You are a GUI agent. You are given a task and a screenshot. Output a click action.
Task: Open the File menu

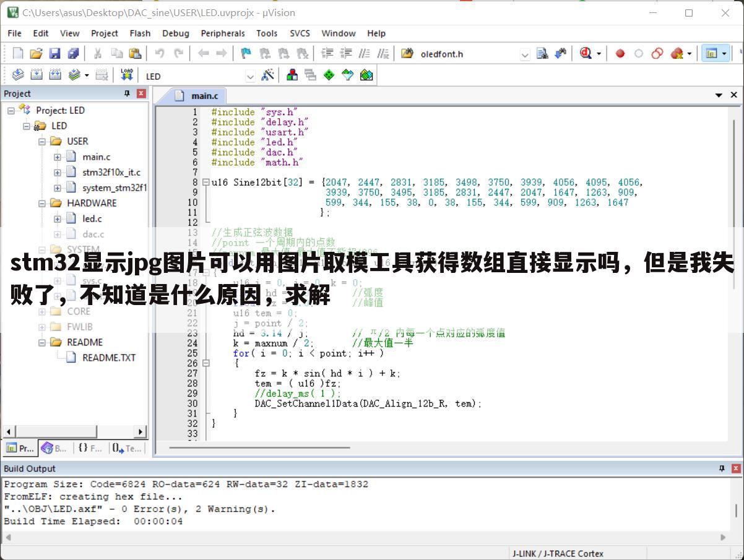pos(14,33)
